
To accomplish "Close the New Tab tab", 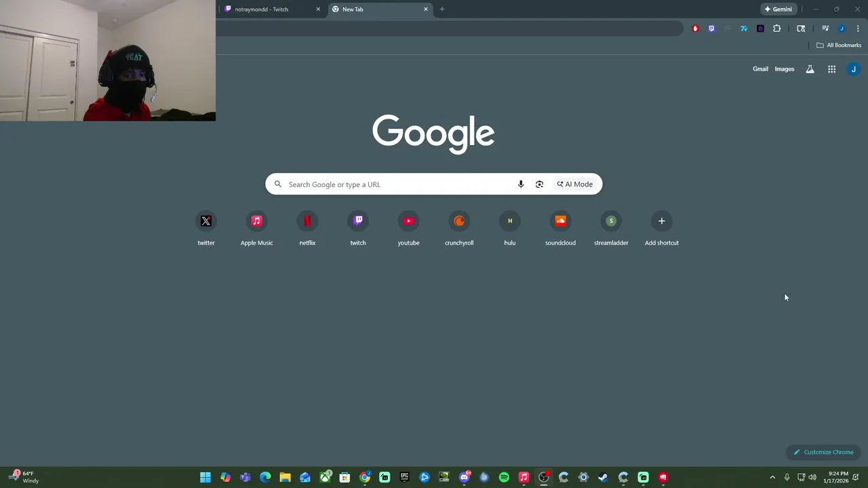I will (426, 9).
